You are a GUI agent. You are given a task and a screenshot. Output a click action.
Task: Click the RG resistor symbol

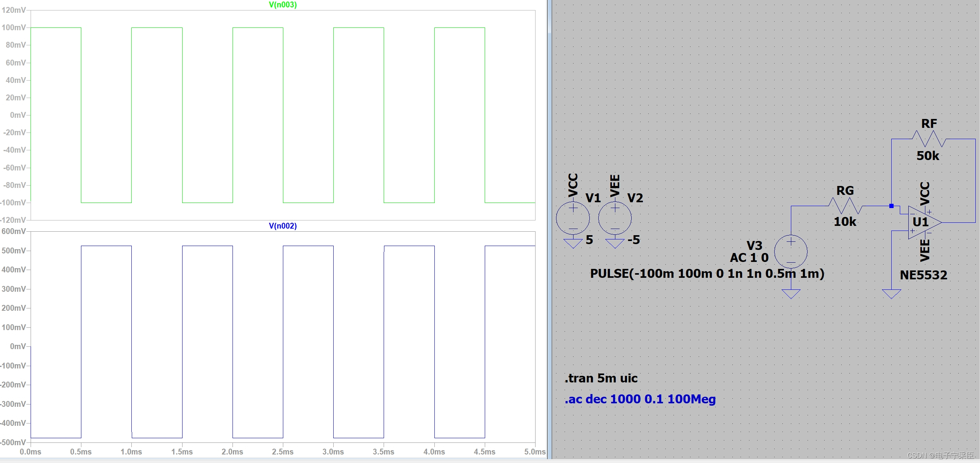845,206
